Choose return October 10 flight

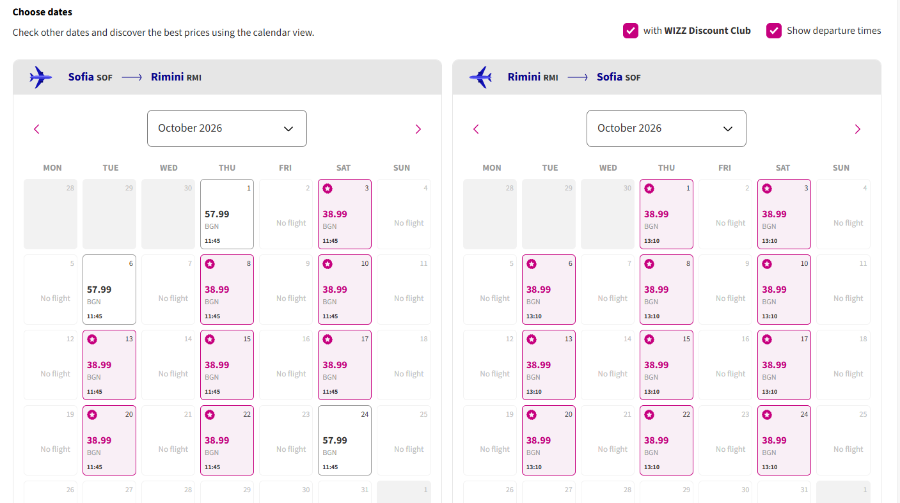pos(784,289)
